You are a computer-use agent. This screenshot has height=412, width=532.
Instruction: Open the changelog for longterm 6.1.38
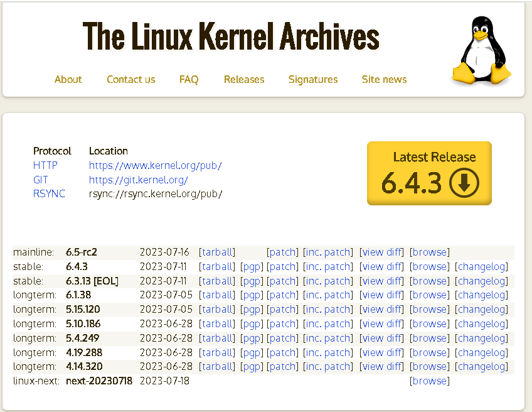pos(481,295)
